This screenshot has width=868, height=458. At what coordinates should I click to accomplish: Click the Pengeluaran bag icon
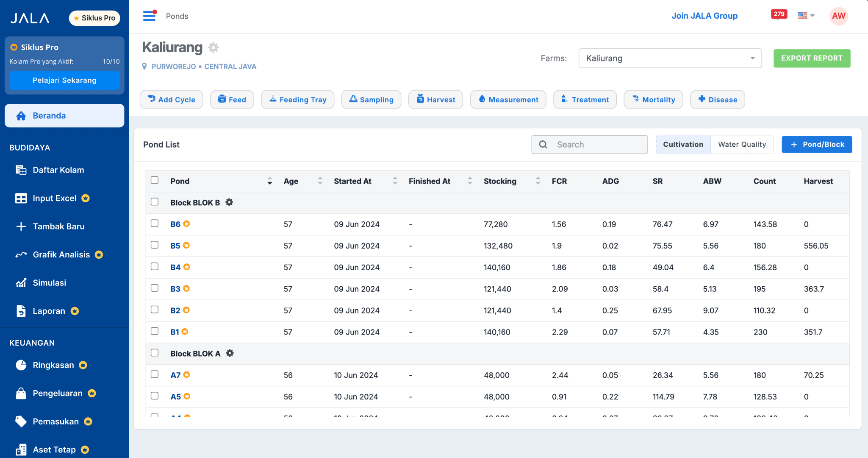[x=21, y=393]
